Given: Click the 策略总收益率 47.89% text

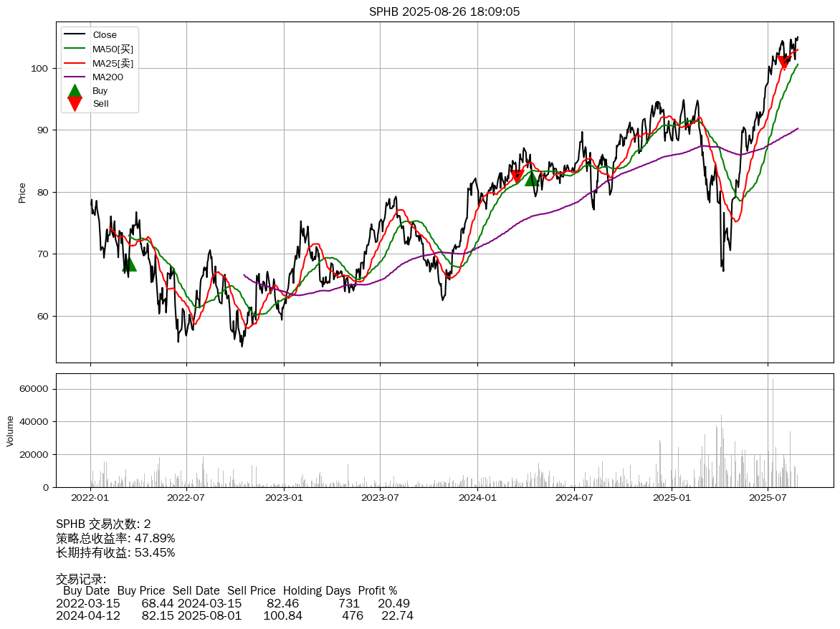Looking at the screenshot, I should pyautogui.click(x=115, y=538).
